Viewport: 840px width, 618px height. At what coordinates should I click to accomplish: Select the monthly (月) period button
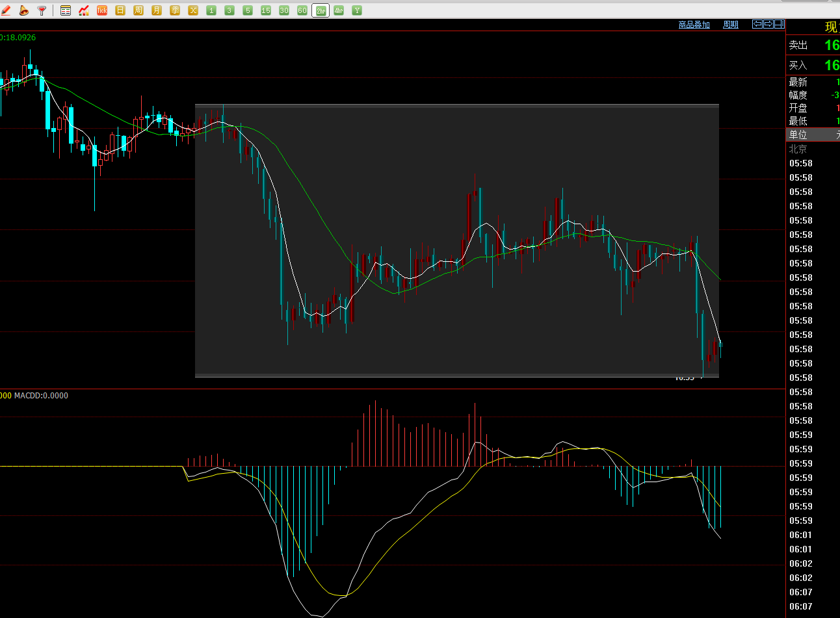(x=157, y=10)
